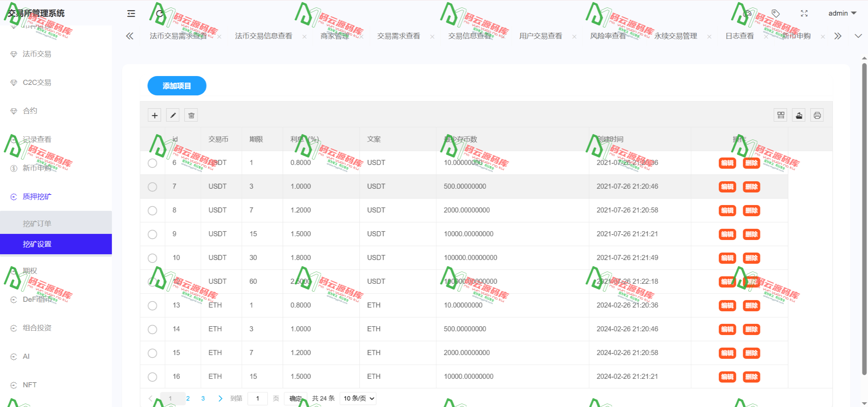Select the add (+) icon above the table
The height and width of the screenshot is (407, 868).
tap(154, 115)
